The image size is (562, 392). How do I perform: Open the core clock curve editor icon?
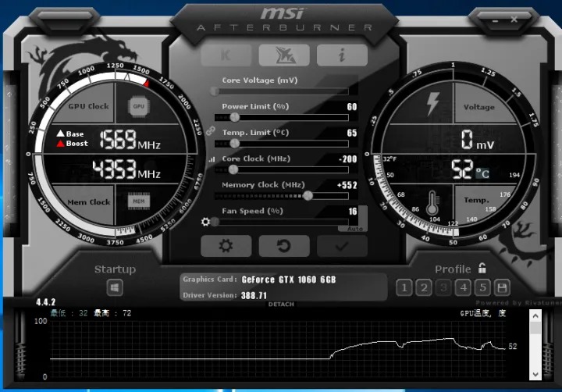coord(212,159)
